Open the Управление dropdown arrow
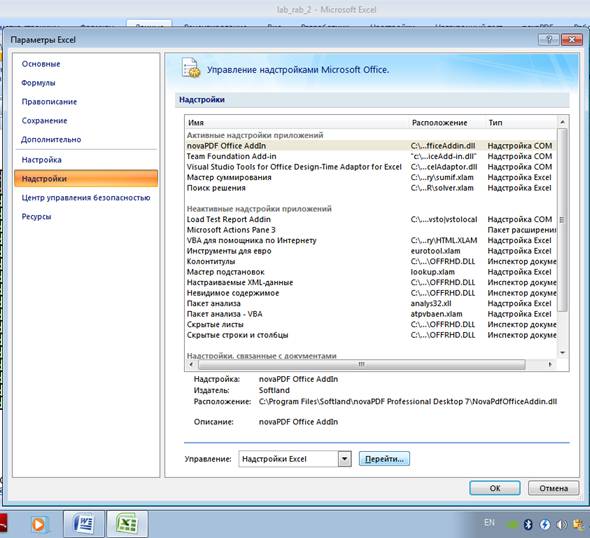The image size is (590, 538). tap(344, 459)
